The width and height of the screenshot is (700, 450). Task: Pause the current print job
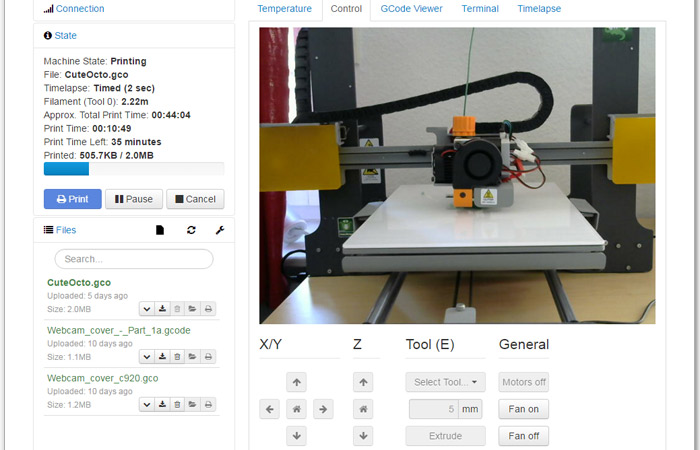(x=133, y=199)
